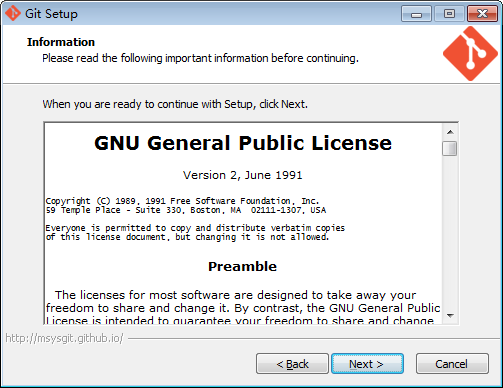This screenshot has width=503, height=388.
Task: Click the 'Information' page heading
Action: 61,42
